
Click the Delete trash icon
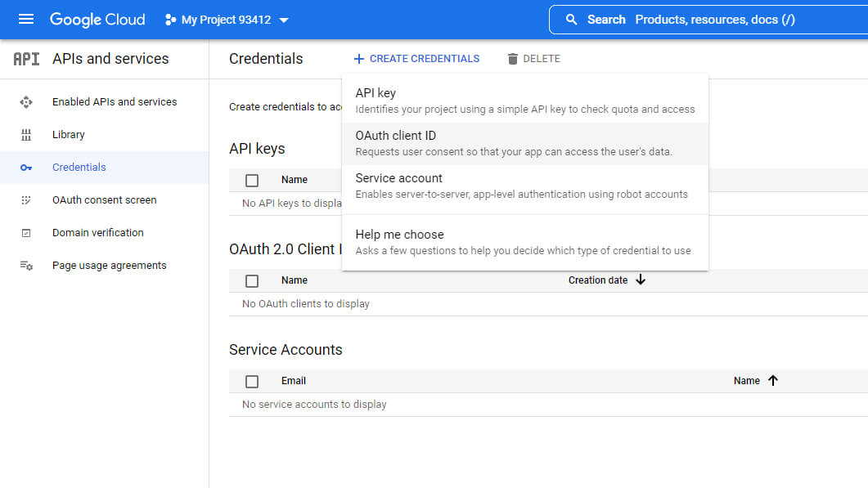tap(513, 59)
